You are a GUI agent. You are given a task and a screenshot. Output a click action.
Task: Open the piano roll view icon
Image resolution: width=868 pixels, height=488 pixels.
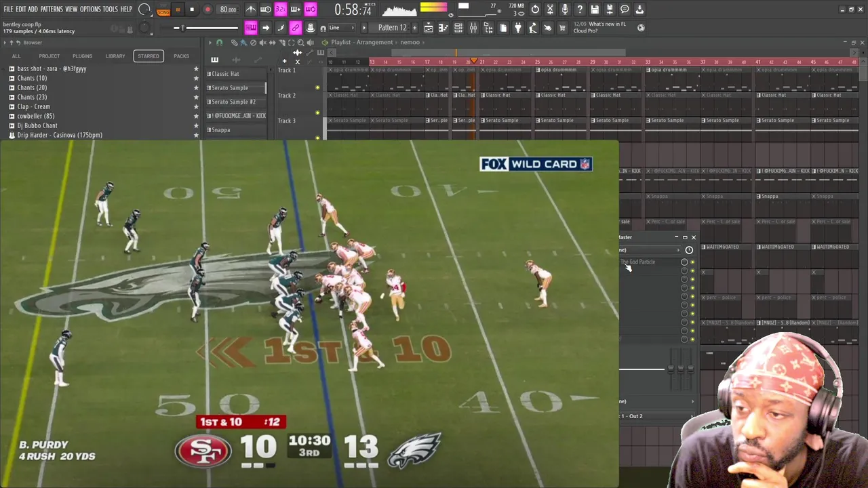[443, 28]
